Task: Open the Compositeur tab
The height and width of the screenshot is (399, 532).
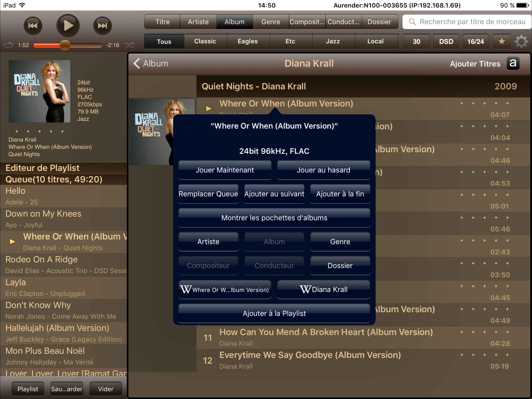Action: [x=307, y=22]
